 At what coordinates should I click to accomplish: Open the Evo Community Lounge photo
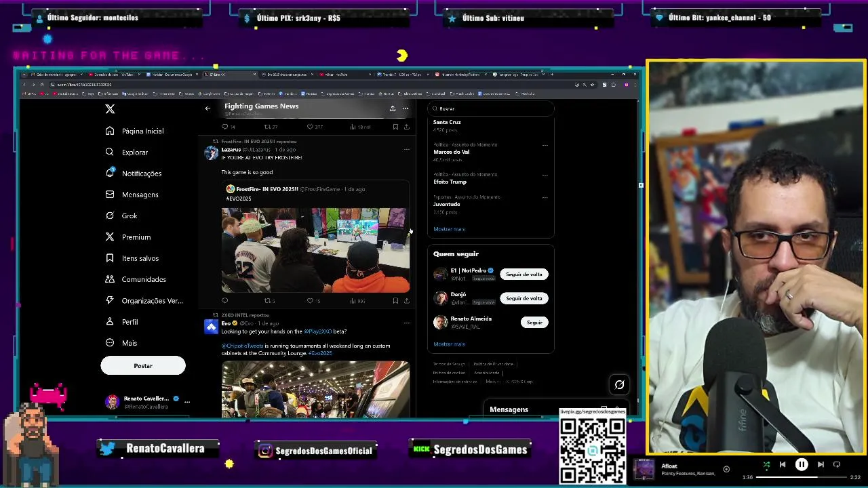point(315,389)
